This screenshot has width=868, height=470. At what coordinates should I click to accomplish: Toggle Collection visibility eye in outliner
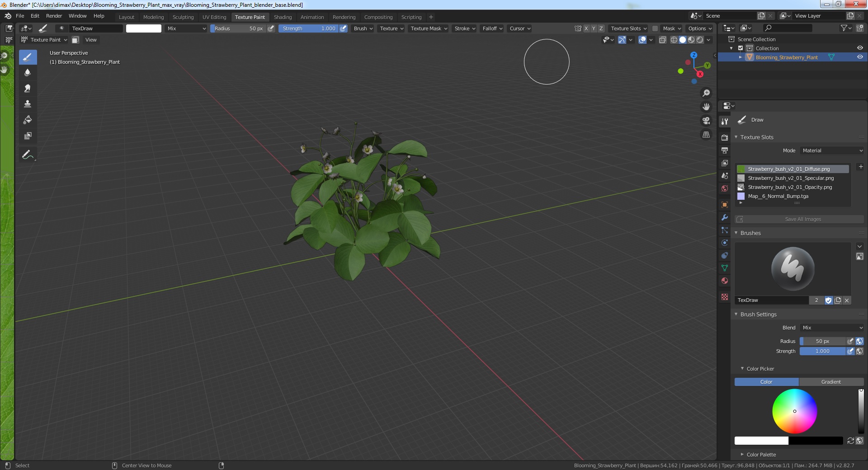pos(860,48)
